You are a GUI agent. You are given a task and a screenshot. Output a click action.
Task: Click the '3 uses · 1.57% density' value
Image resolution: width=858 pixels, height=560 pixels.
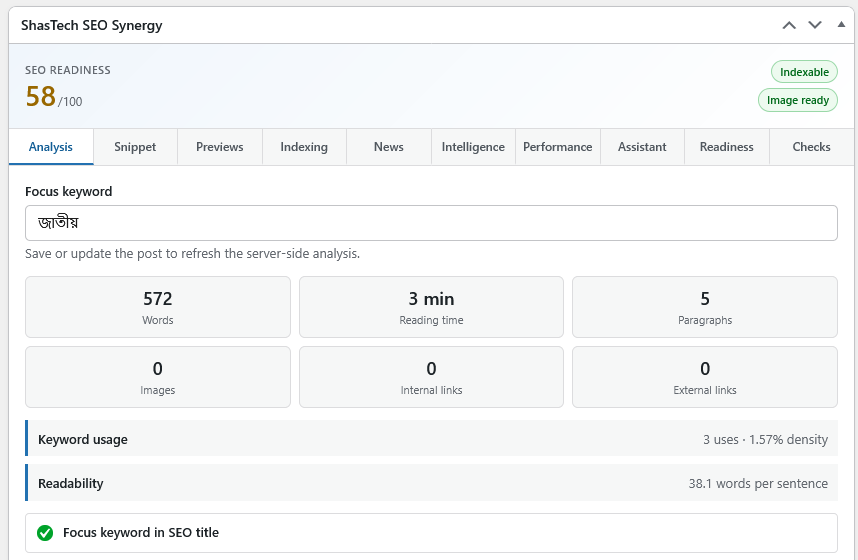(x=765, y=440)
